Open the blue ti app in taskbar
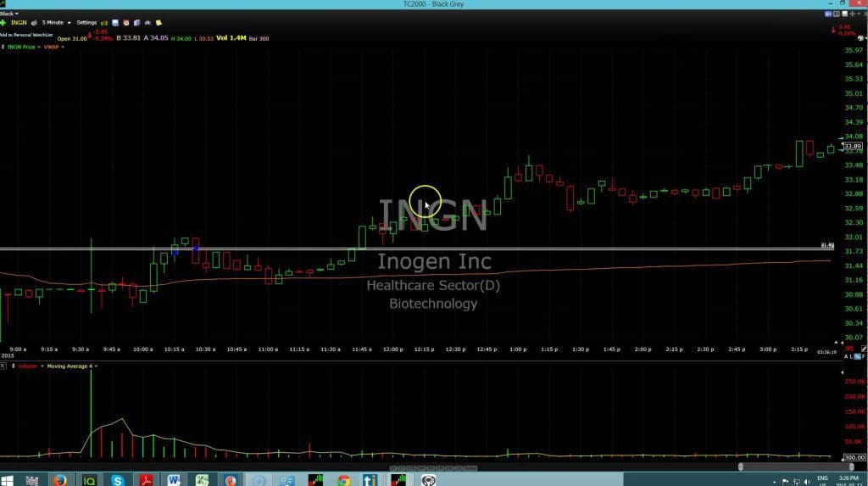 pos(370,480)
